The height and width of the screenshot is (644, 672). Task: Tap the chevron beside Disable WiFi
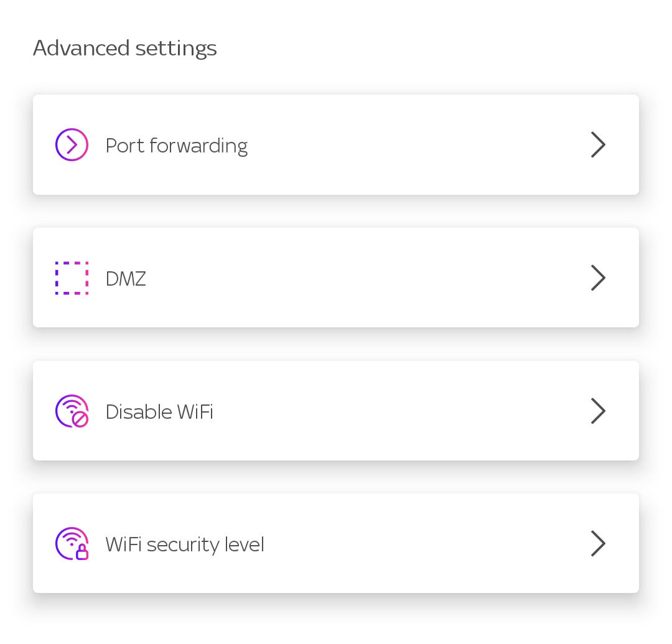tap(598, 411)
